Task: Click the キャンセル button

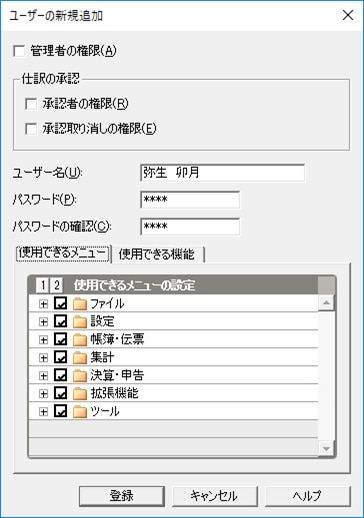Action: coord(214,496)
